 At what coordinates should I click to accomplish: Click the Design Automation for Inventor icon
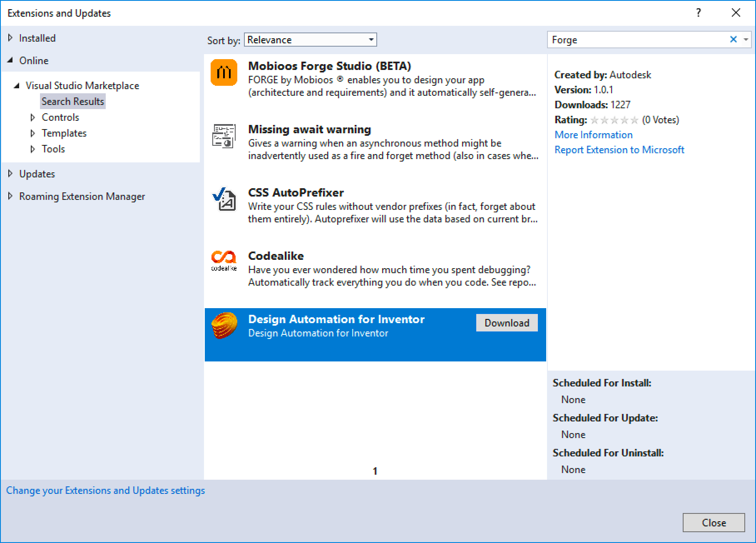[x=224, y=325]
